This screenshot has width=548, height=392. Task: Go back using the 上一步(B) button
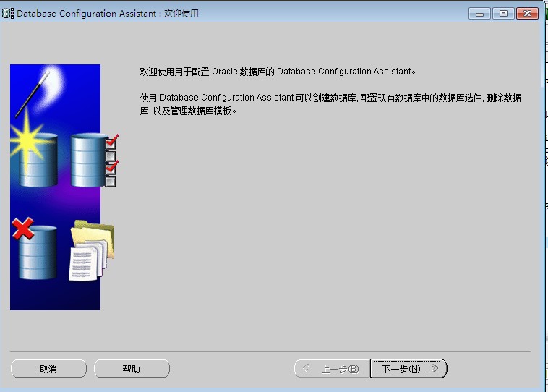333,369
